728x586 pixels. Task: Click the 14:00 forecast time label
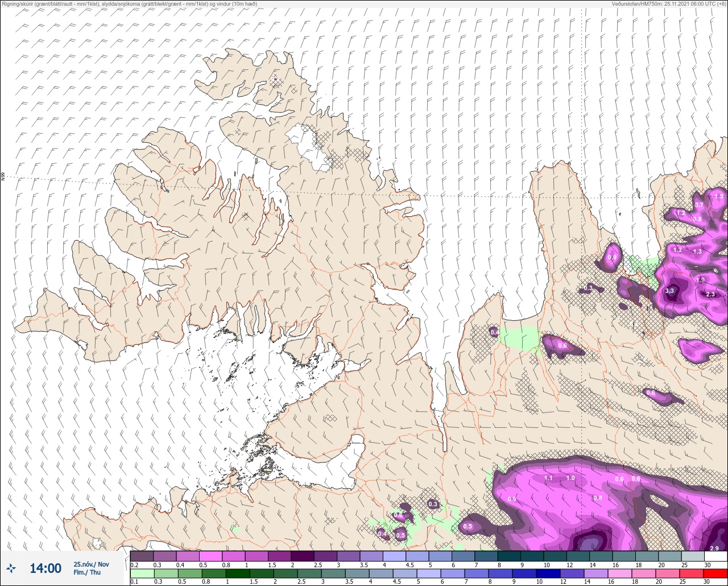tap(45, 568)
